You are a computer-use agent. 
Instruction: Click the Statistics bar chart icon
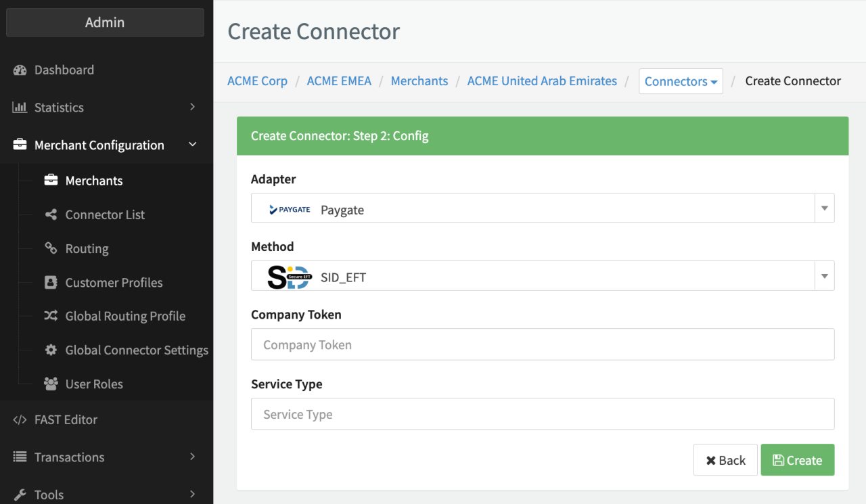coord(20,108)
